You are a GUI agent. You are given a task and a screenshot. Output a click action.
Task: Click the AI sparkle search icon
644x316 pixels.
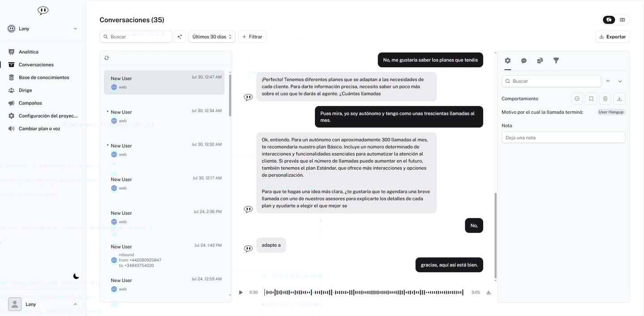point(180,37)
